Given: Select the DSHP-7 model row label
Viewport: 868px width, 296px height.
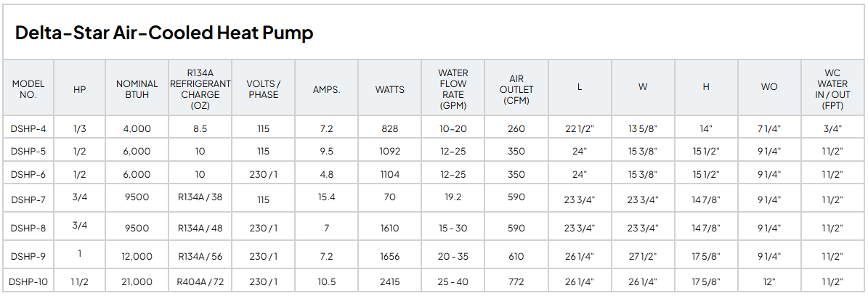Looking at the screenshot, I should click(28, 197).
